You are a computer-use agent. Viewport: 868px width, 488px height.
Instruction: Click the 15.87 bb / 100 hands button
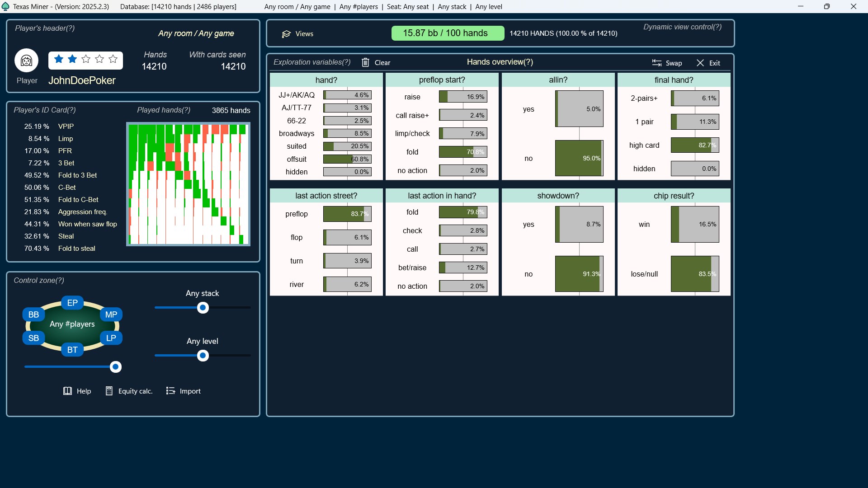(447, 33)
